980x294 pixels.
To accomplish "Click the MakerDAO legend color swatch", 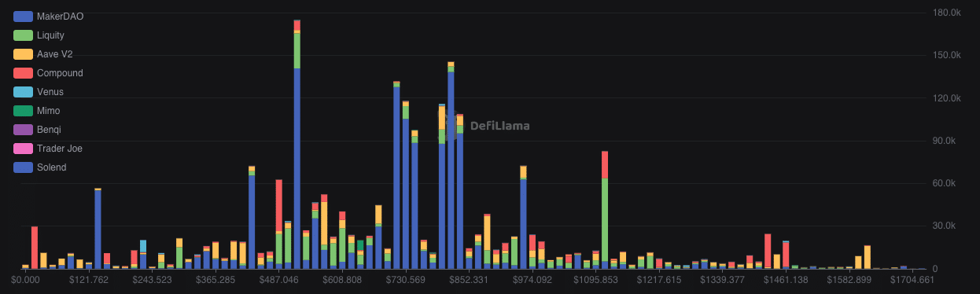I will click(24, 17).
